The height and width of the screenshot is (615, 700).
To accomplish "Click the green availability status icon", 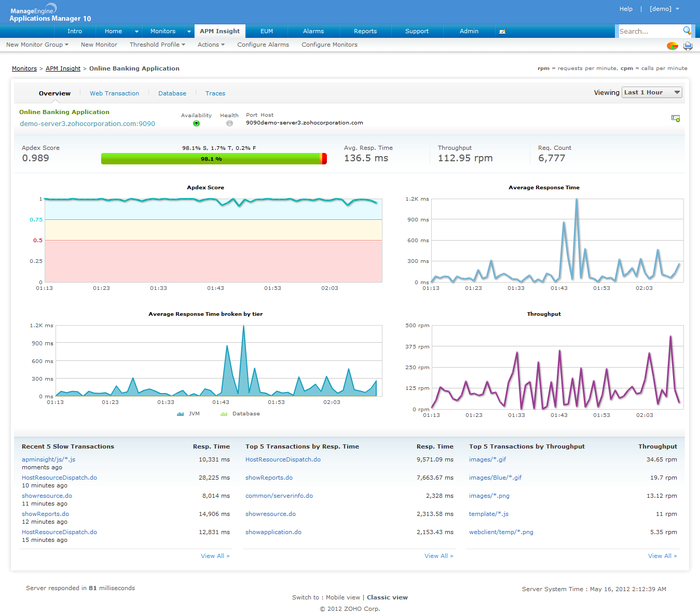I will pyautogui.click(x=196, y=123).
